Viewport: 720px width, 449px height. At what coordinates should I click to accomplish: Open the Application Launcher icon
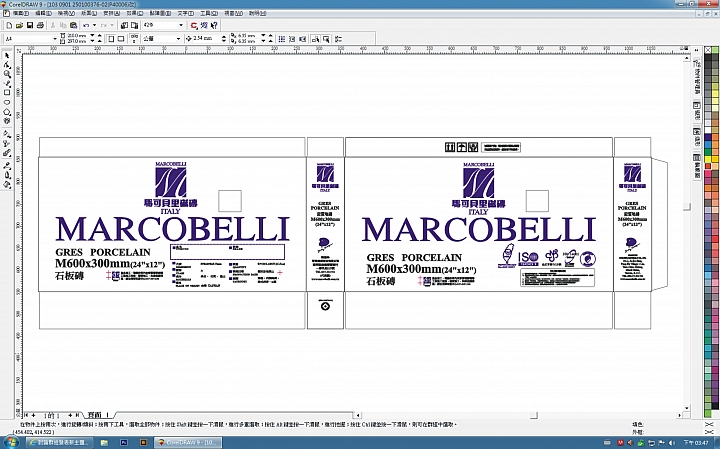point(194,25)
